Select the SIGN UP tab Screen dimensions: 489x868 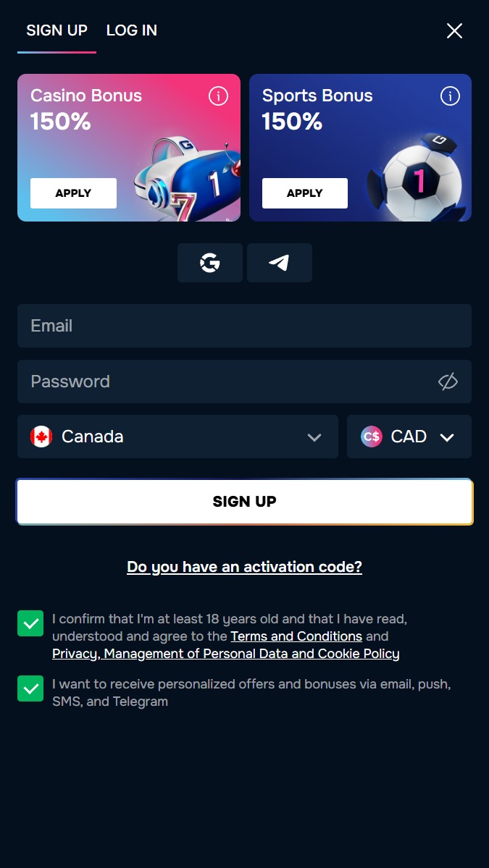pos(57,30)
